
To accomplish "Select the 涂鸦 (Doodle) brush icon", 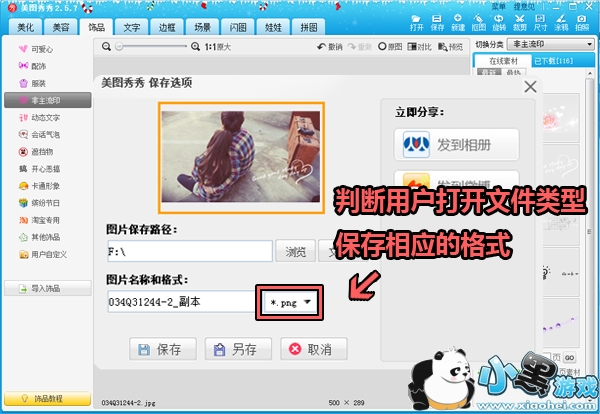I will point(561,23).
